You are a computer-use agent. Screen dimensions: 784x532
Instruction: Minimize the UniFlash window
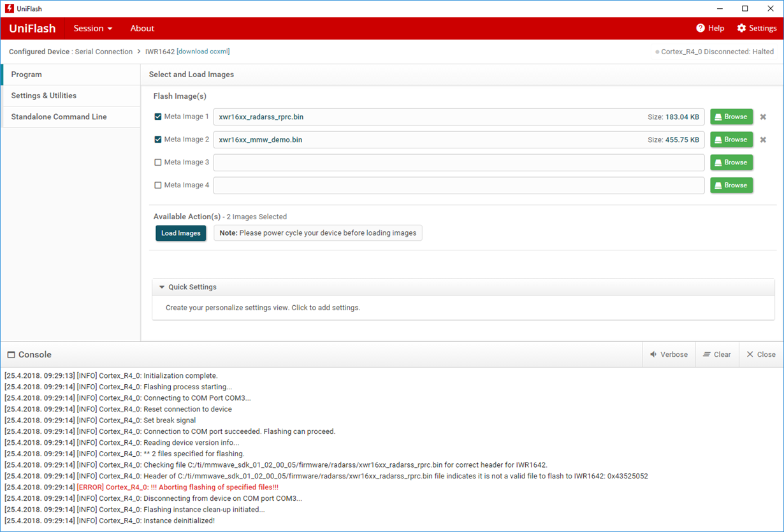[719, 9]
